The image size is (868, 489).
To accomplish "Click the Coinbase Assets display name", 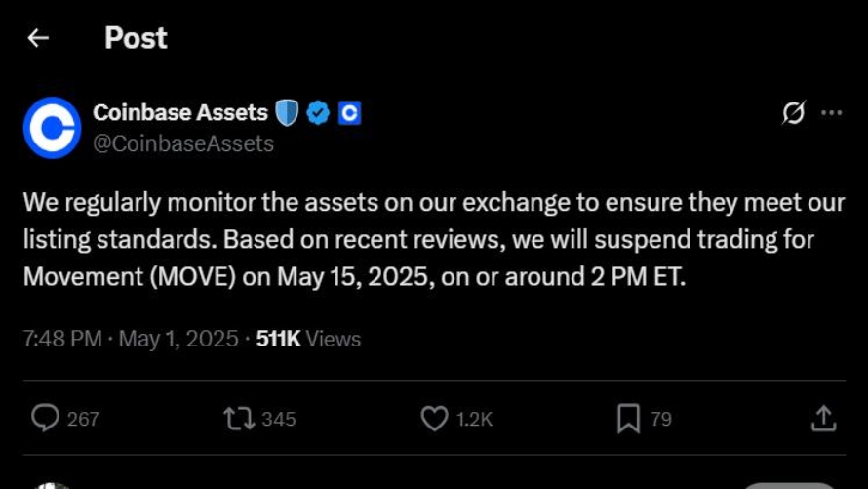I will point(180,112).
